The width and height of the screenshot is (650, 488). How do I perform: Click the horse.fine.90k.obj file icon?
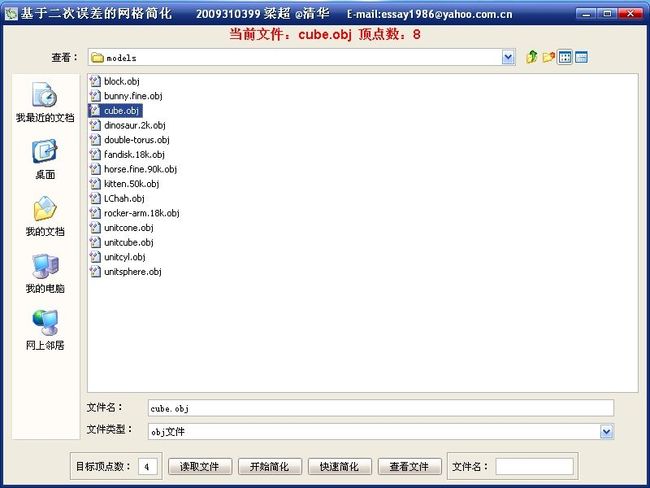[95, 169]
